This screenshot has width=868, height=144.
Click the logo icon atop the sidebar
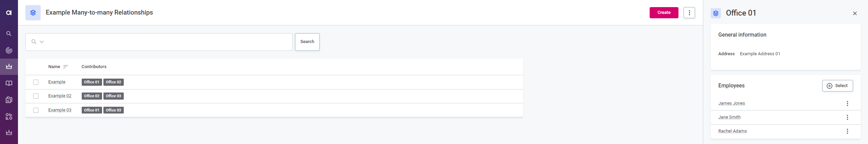point(9,13)
